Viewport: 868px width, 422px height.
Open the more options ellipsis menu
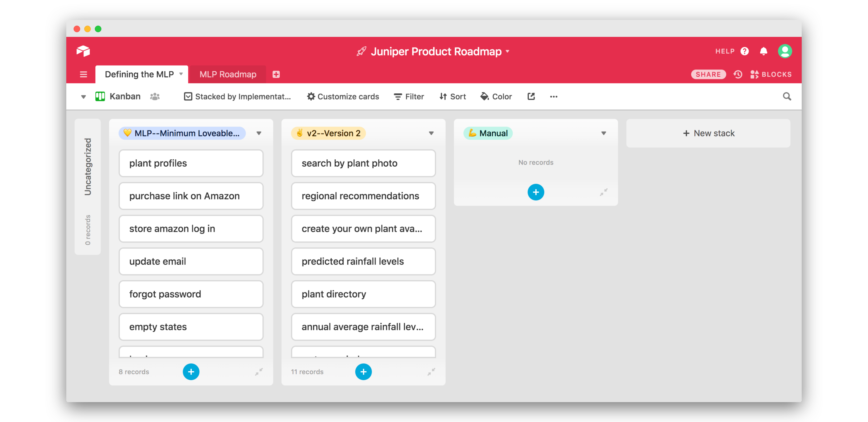point(553,97)
